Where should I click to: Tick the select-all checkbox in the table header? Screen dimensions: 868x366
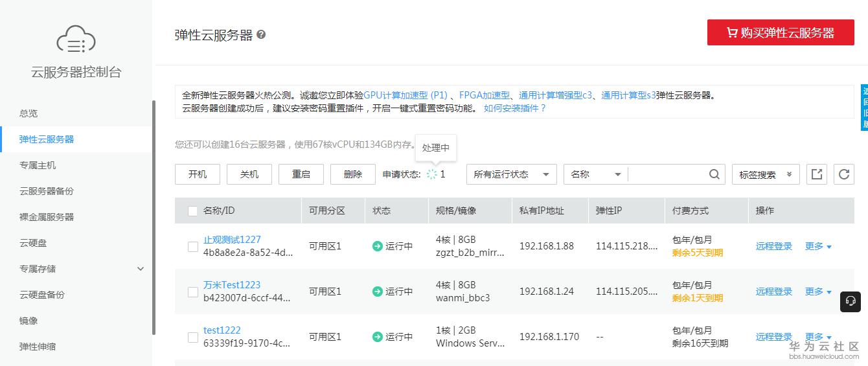point(192,211)
